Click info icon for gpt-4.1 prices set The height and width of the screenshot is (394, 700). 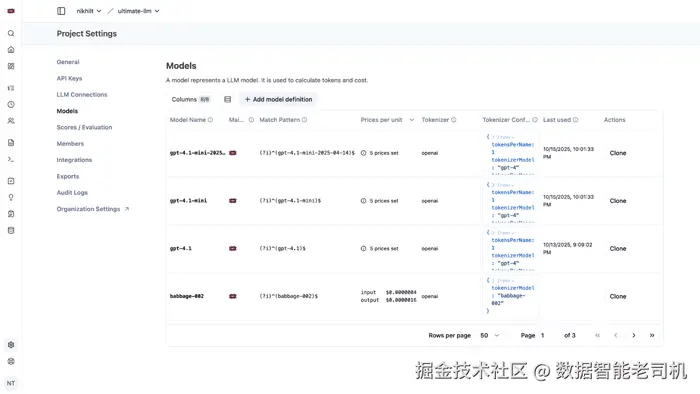tap(363, 249)
